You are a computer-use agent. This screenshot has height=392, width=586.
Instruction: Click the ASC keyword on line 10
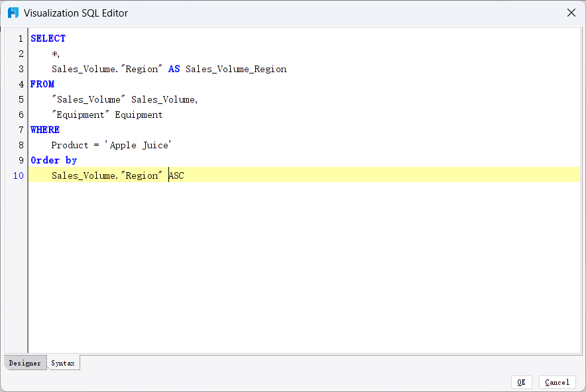coord(176,175)
